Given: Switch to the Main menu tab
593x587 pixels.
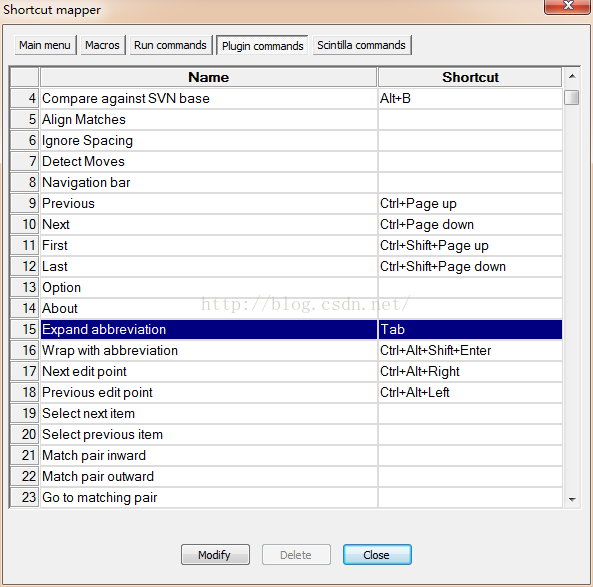Looking at the screenshot, I should click(45, 45).
